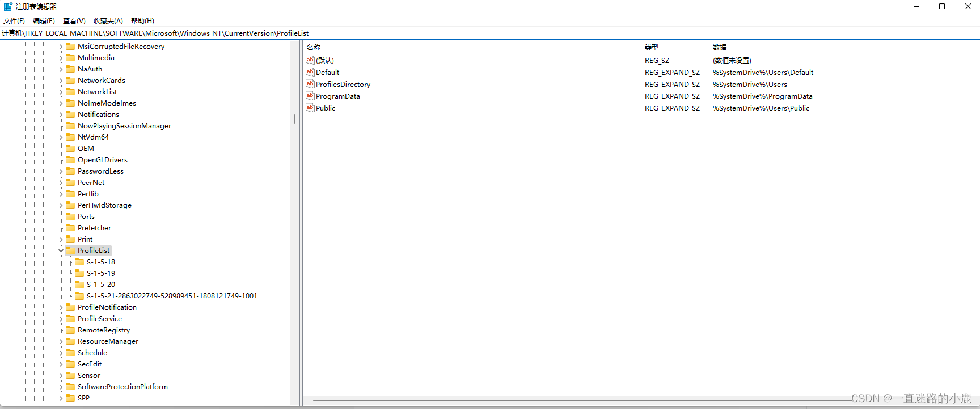The height and width of the screenshot is (409, 980).
Task: Click the ProfilesDirectory string value icon
Action: coord(310,84)
